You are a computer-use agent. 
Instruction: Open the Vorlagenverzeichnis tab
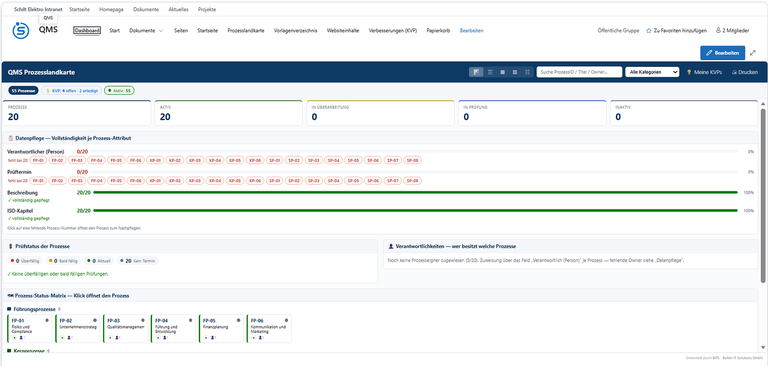295,30
